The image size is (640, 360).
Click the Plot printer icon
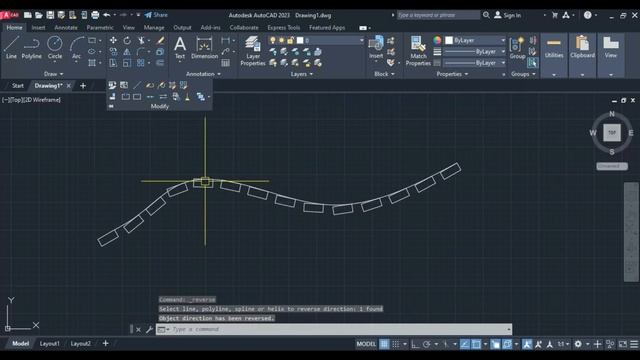(95, 15)
